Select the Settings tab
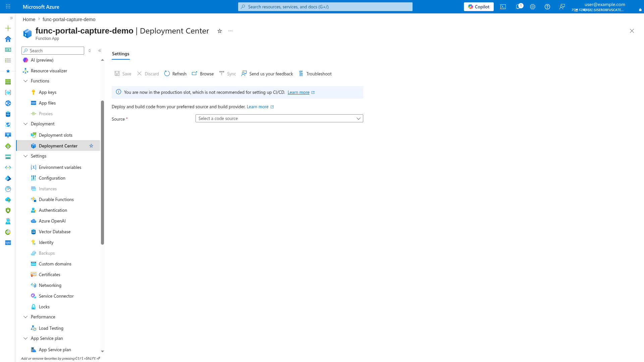This screenshot has width=644, height=362. point(121,54)
